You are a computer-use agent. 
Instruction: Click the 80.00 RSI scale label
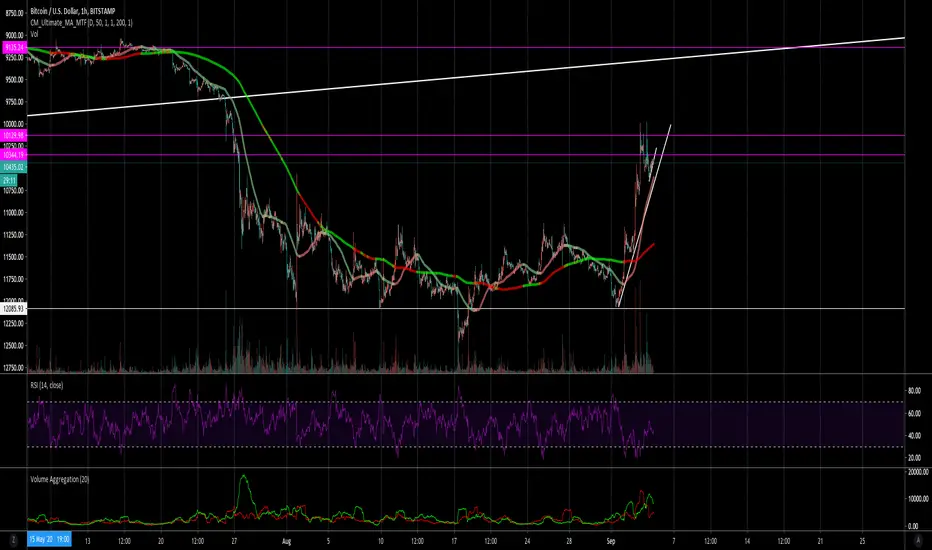click(914, 391)
